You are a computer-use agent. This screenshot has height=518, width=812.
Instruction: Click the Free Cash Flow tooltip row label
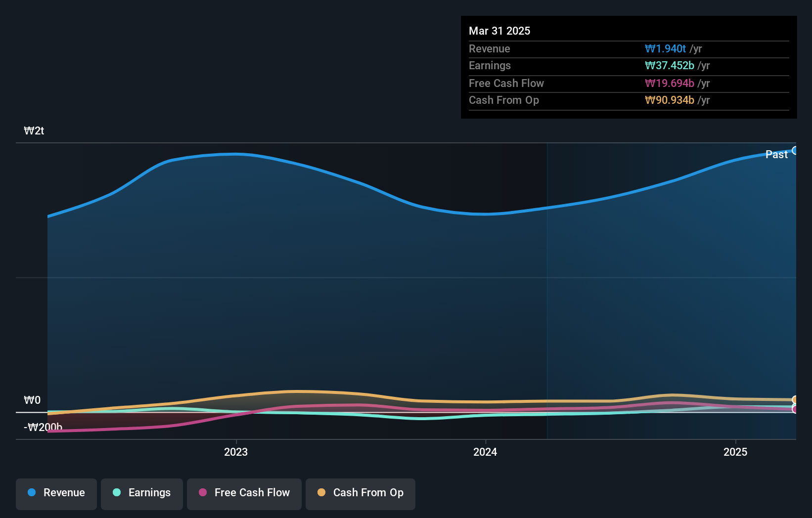506,83
